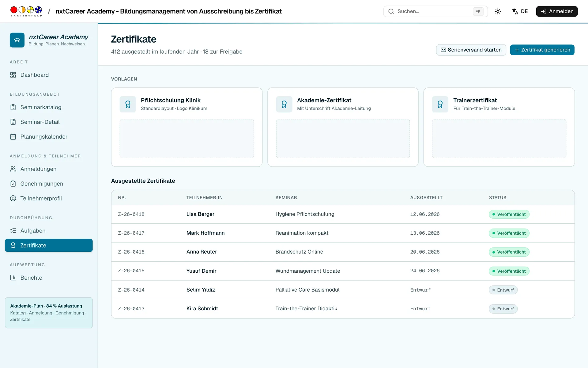This screenshot has height=368, width=588.
Task: Click the Genehmigungen clipboard-check icon
Action: [x=13, y=183]
